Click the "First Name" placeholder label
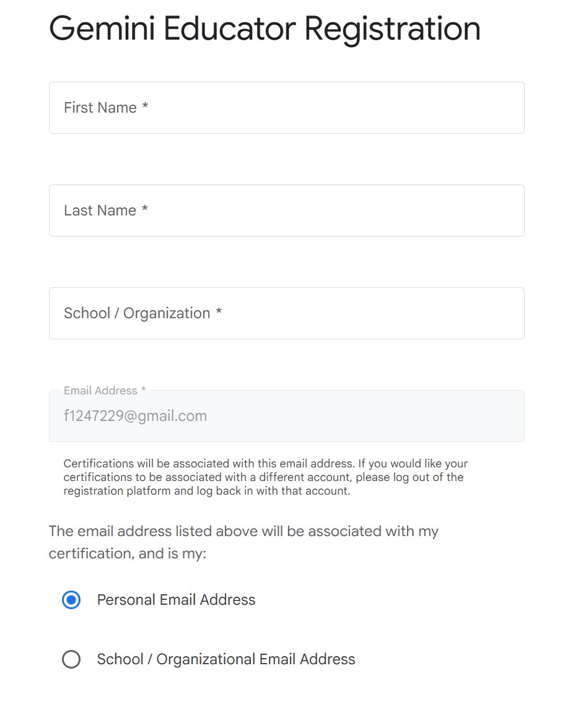 click(x=100, y=108)
